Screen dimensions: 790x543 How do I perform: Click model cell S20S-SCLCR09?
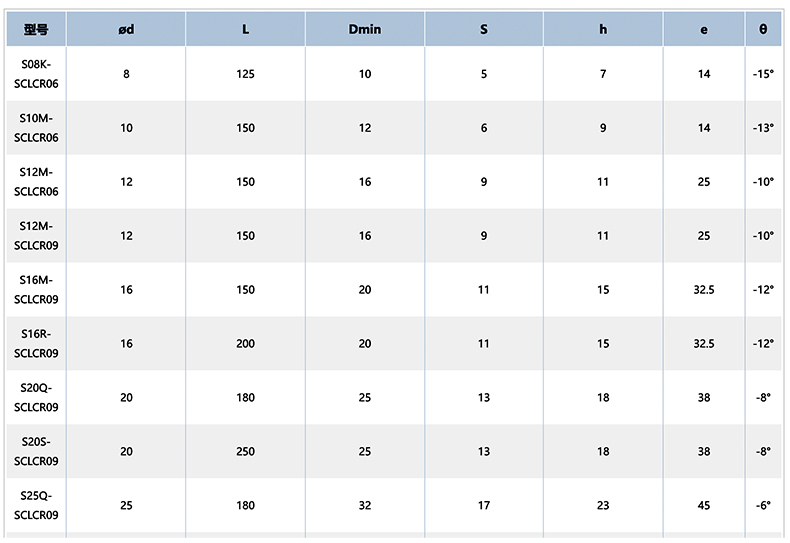(36, 452)
